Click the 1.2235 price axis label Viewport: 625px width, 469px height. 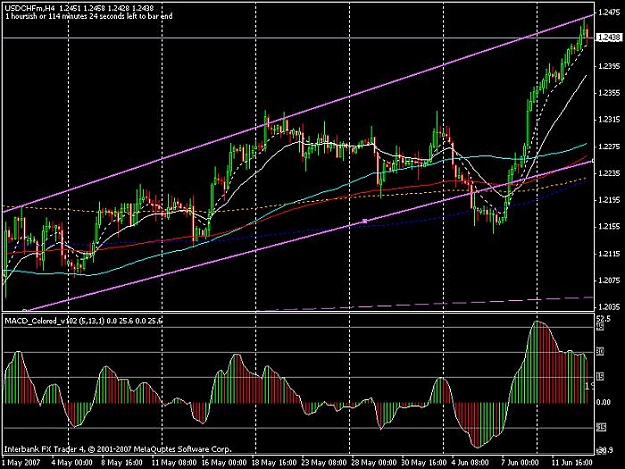click(609, 173)
